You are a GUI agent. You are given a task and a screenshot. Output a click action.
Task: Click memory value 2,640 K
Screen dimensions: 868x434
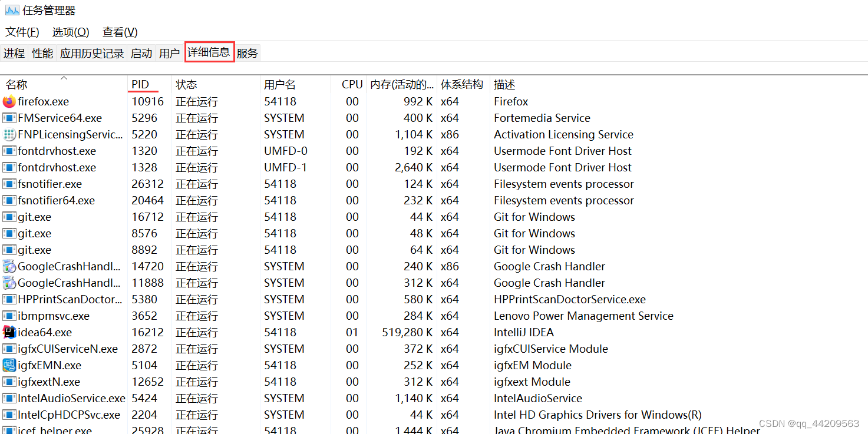click(x=414, y=167)
